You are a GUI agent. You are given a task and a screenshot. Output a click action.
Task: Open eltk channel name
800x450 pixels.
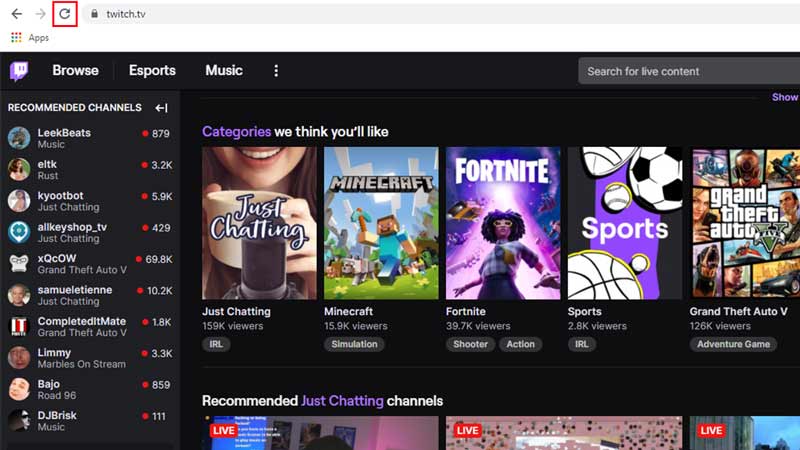[47, 164]
